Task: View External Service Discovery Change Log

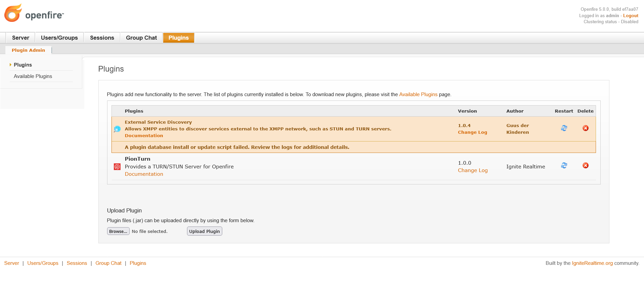Action: tap(472, 132)
